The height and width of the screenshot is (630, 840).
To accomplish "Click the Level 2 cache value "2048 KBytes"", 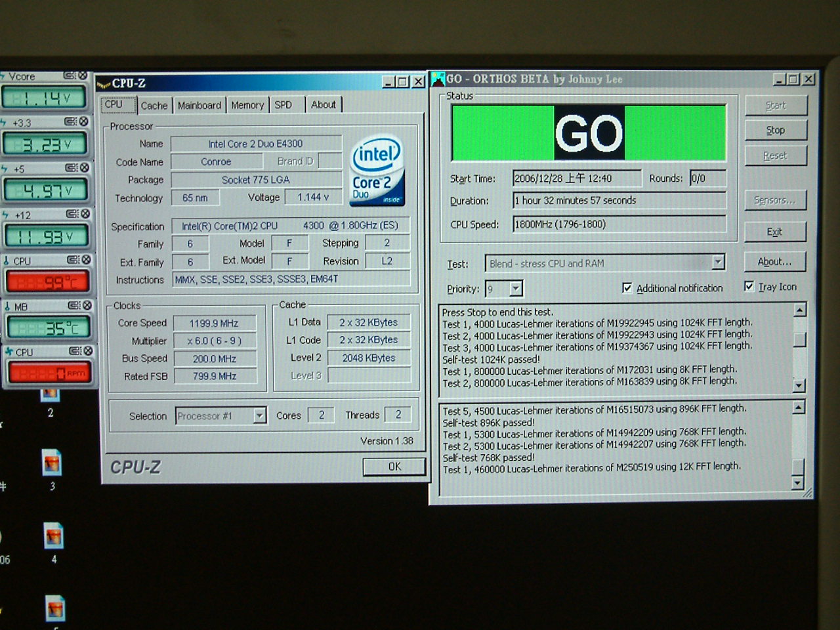I will tap(369, 358).
